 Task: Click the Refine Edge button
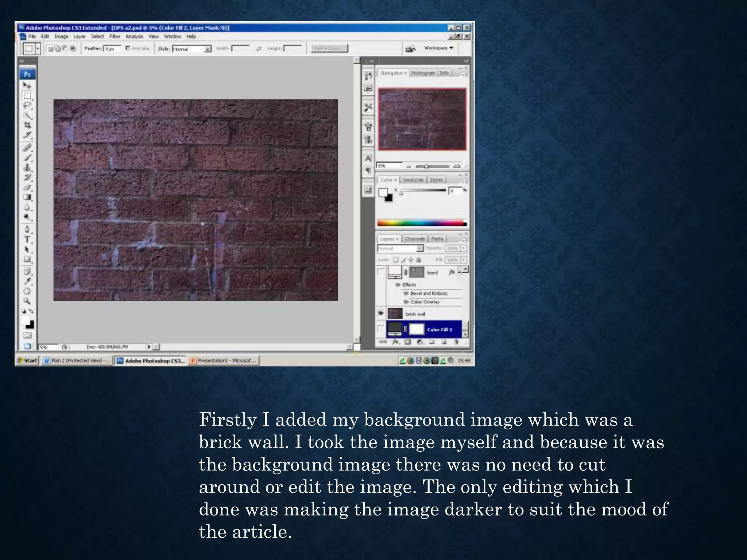point(329,48)
